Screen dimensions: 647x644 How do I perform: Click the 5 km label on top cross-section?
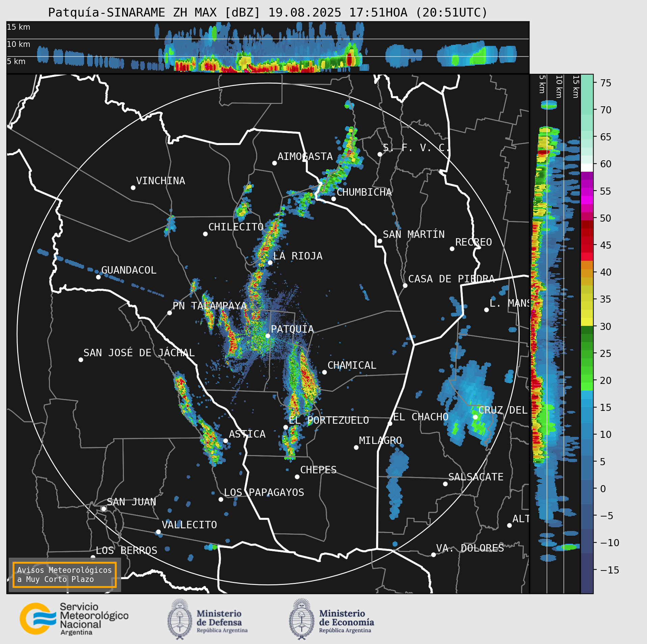[x=16, y=61]
